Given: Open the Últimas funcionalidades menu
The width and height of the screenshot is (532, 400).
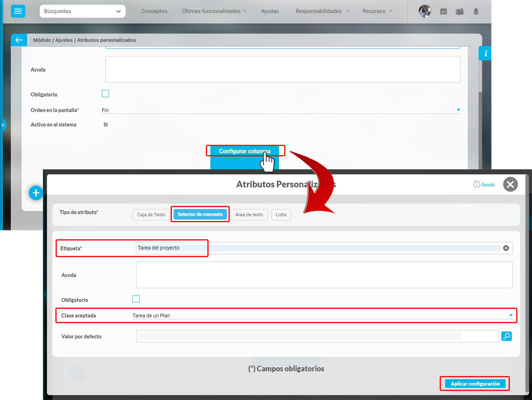Looking at the screenshot, I should [x=214, y=11].
